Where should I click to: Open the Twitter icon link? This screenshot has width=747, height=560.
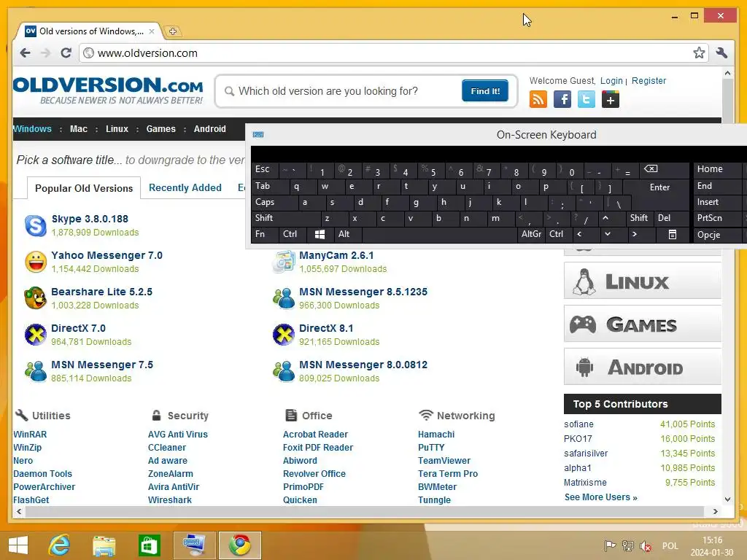tap(586, 99)
